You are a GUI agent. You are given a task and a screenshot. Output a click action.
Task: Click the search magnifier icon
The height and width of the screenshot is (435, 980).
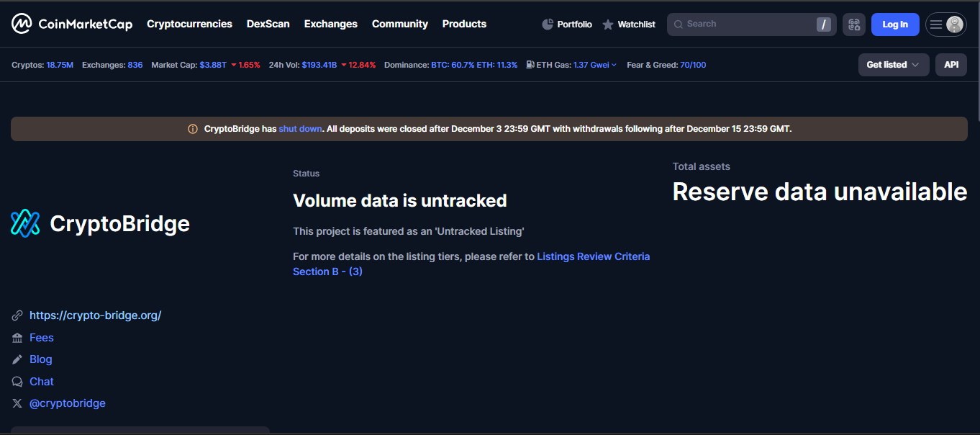tap(678, 24)
